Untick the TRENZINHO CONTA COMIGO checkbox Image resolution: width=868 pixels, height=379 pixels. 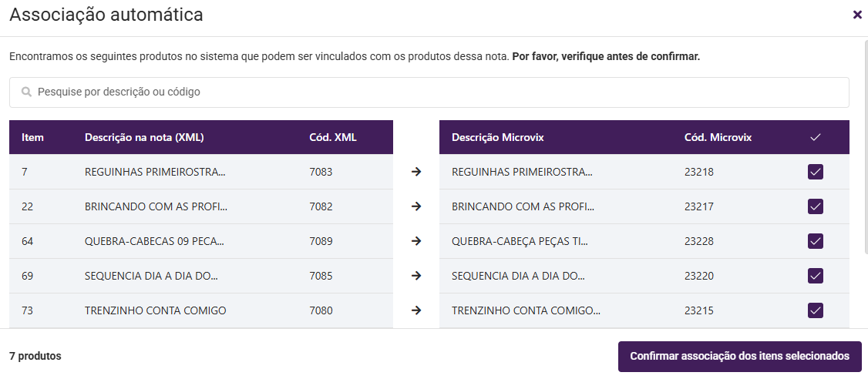point(816,310)
